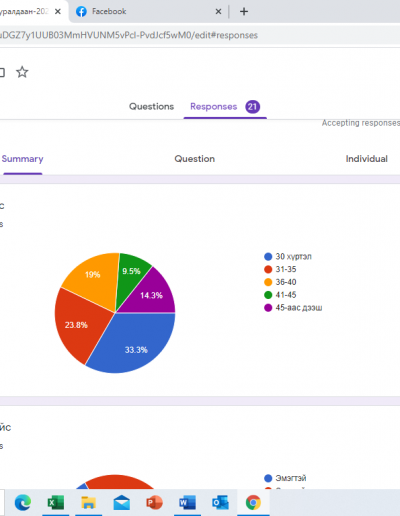This screenshot has height=516, width=400.
Task: Open a new browser tab with plus
Action: (x=244, y=12)
